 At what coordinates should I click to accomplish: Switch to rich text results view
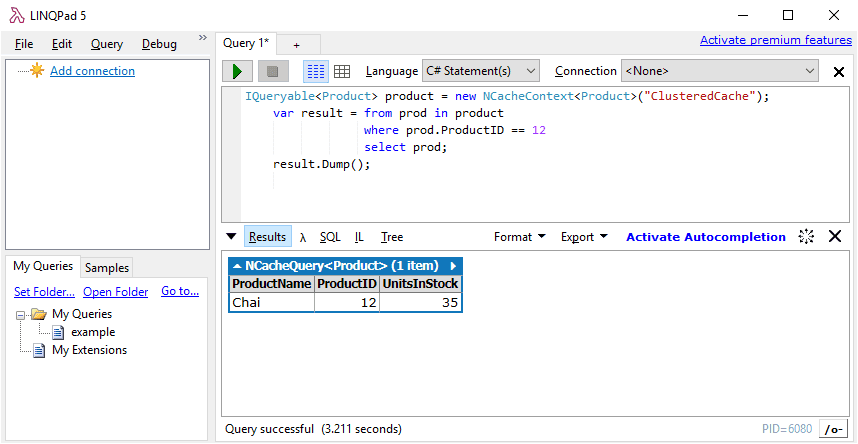tap(316, 71)
